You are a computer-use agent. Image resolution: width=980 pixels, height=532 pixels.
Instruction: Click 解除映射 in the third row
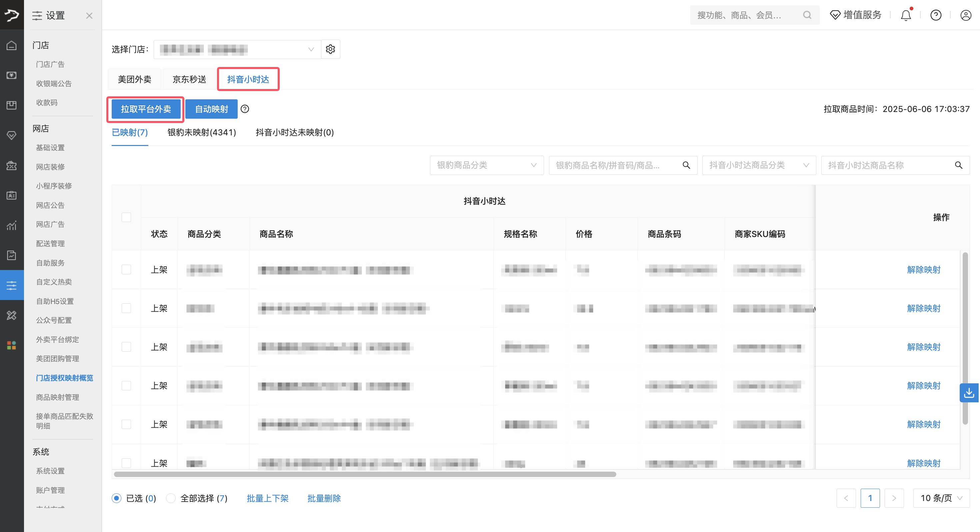[923, 347]
